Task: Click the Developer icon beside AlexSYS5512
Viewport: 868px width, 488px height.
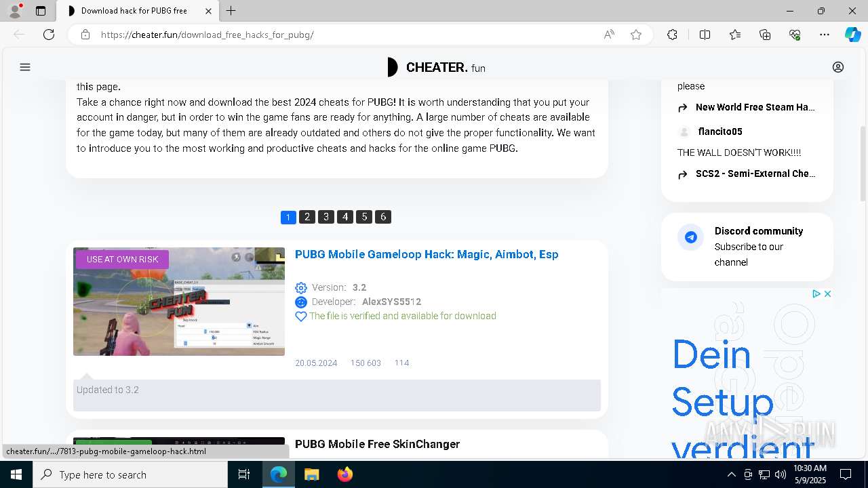Action: click(x=301, y=302)
